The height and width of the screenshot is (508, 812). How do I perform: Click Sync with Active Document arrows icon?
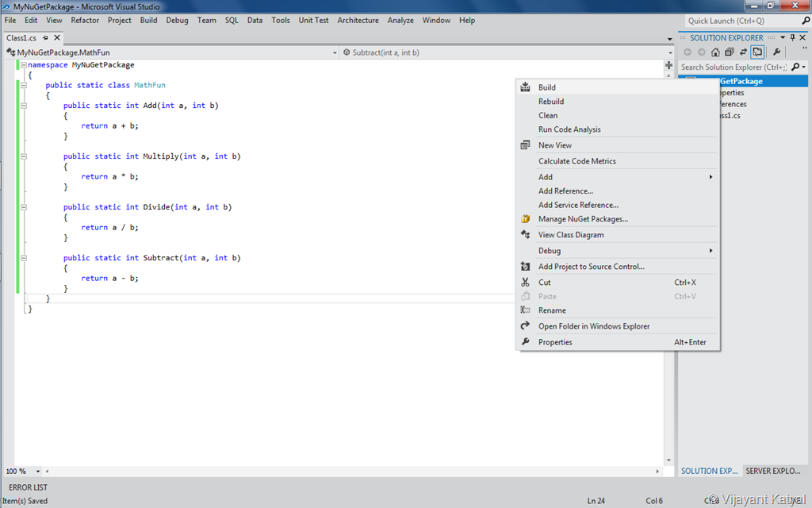click(x=743, y=52)
